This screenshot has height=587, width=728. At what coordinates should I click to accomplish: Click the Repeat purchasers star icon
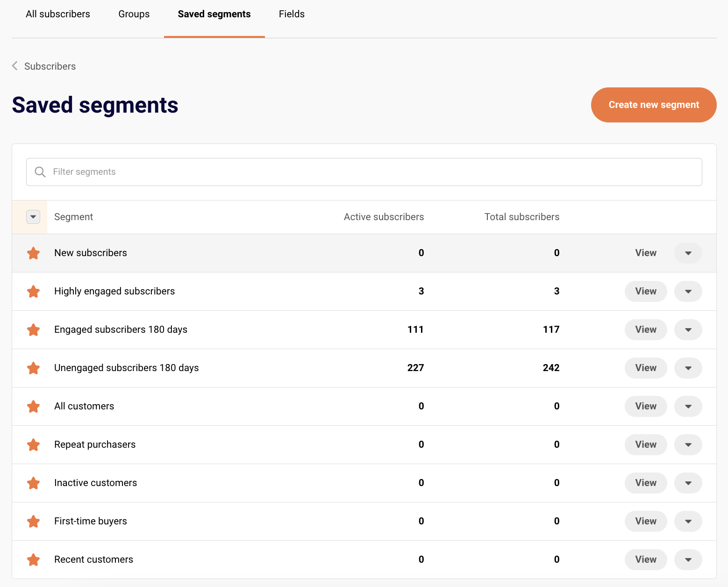(33, 445)
